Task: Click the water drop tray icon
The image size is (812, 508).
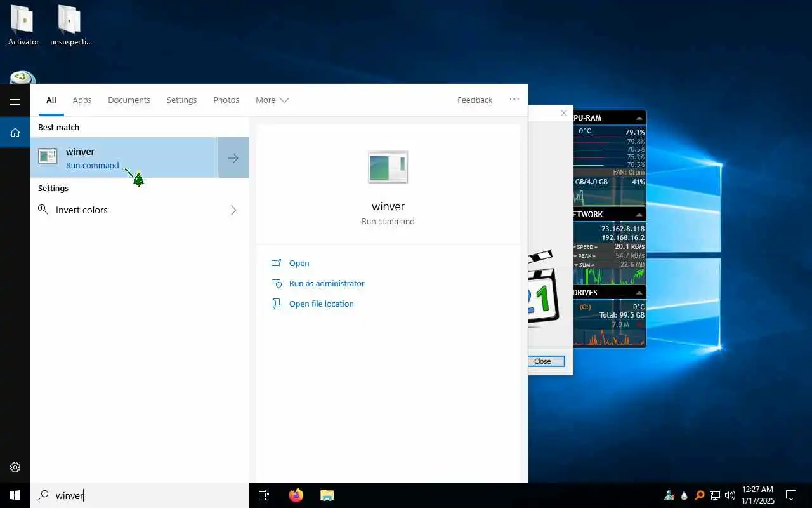Action: 684,495
